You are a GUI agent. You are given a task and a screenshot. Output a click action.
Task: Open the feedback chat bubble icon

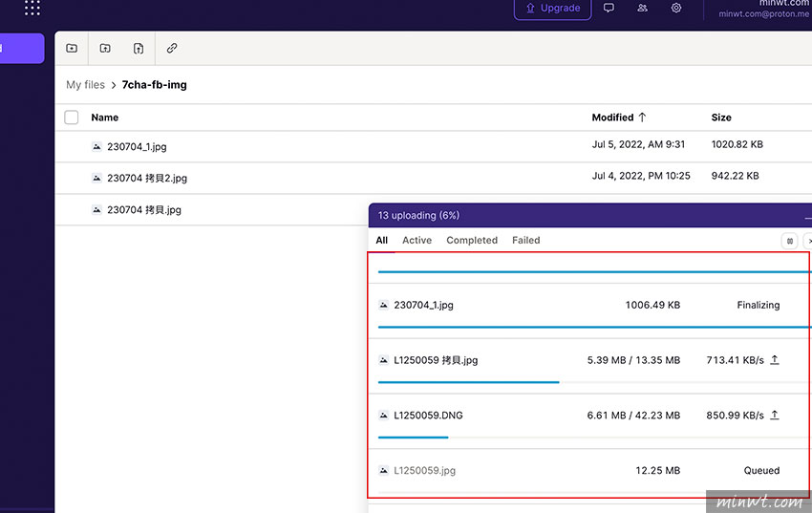click(x=609, y=9)
